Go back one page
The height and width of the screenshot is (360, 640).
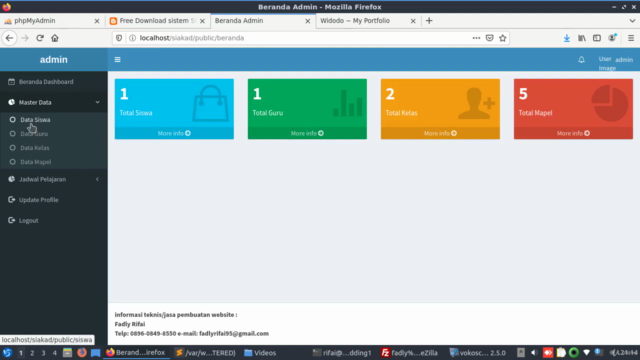(9, 38)
